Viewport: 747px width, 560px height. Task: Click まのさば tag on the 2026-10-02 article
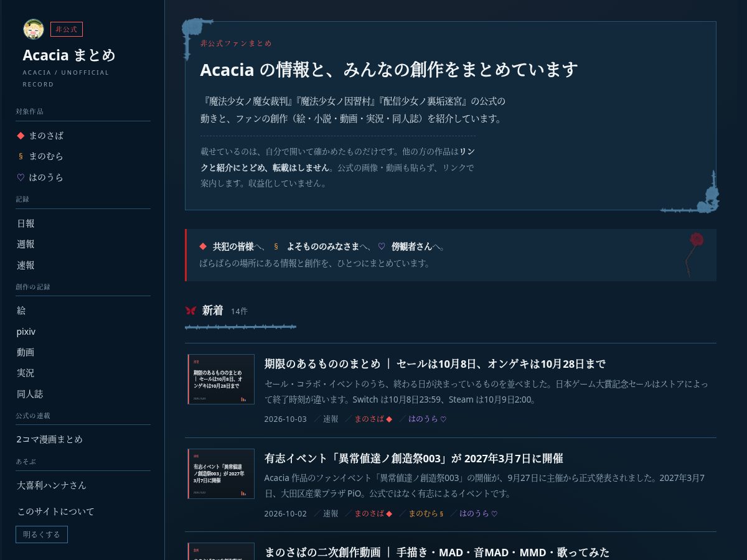[373, 513]
